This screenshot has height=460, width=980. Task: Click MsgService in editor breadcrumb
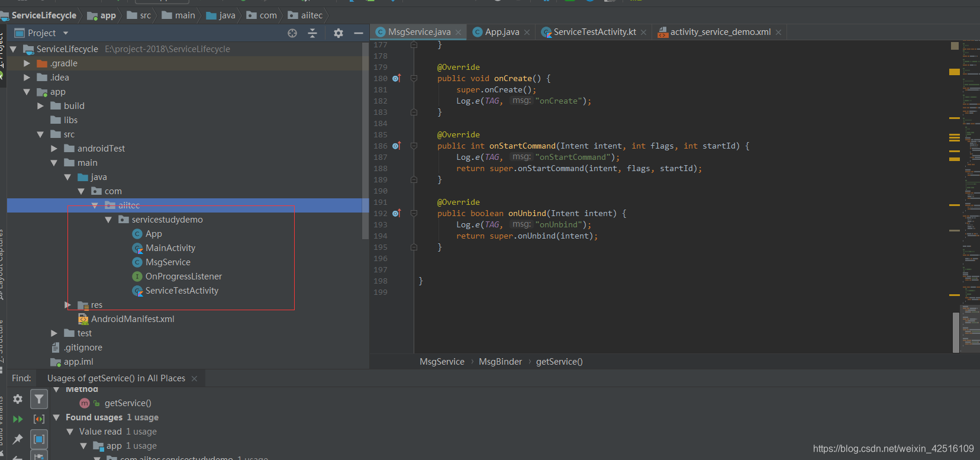coord(442,362)
